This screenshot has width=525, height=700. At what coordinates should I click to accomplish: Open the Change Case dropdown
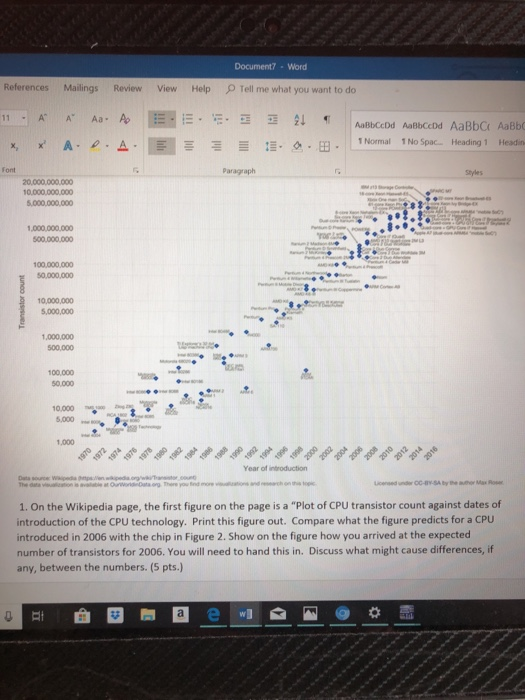(x=99, y=119)
